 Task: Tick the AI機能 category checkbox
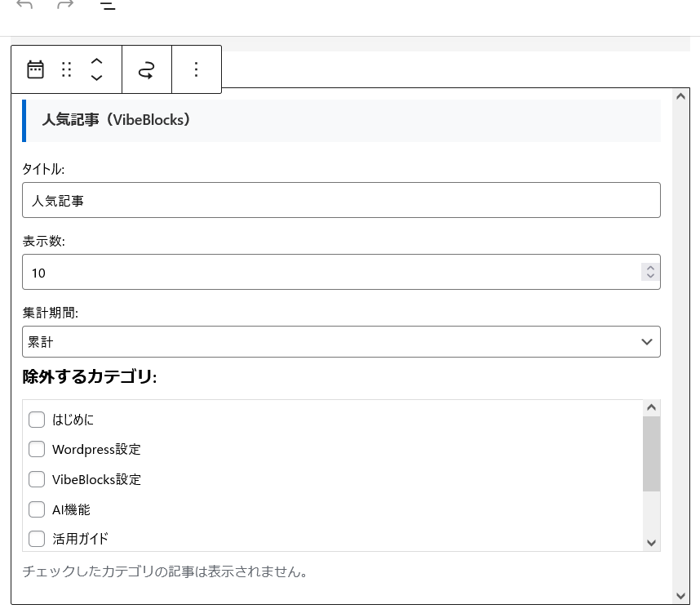(37, 509)
